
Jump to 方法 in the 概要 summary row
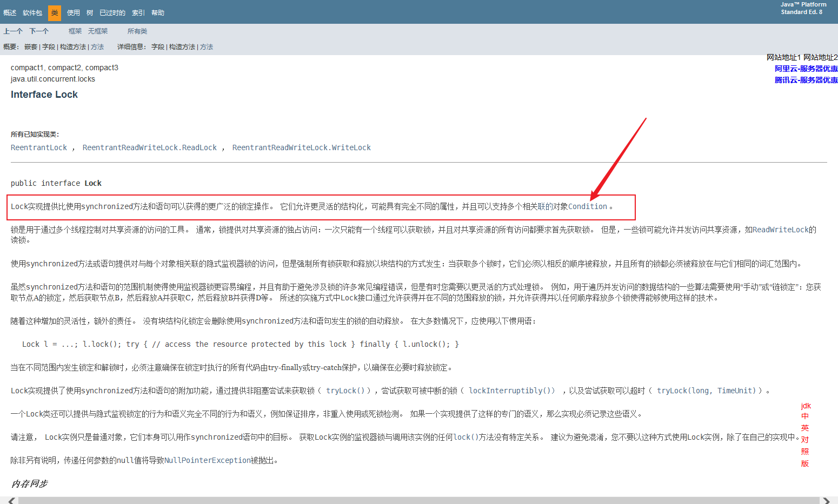(x=97, y=47)
